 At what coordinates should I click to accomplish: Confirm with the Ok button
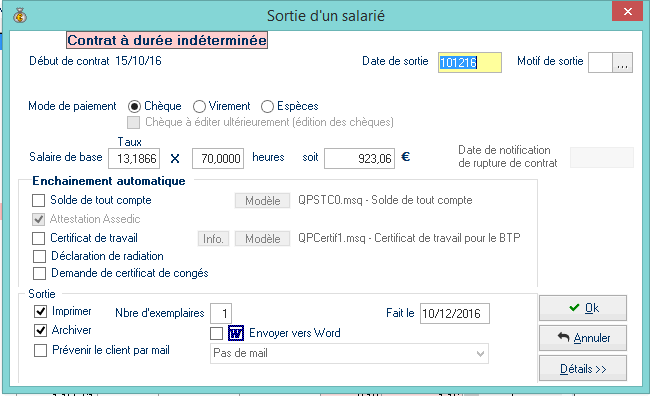(x=583, y=308)
